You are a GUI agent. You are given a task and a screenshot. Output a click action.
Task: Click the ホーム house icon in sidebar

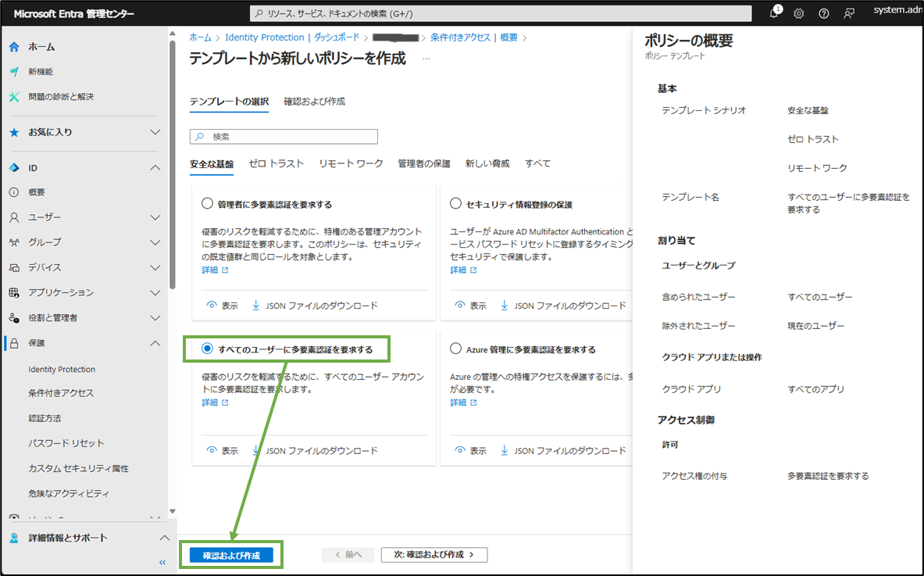click(14, 47)
